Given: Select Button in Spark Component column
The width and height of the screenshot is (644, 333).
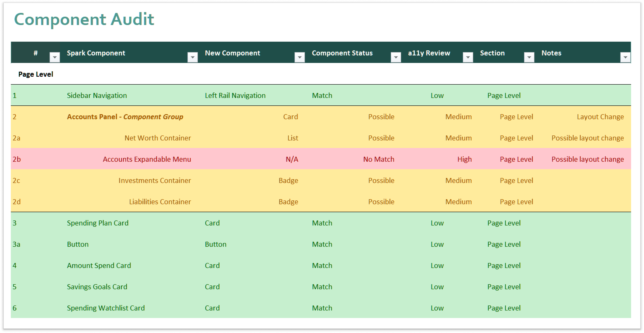Looking at the screenshot, I should coord(78,244).
